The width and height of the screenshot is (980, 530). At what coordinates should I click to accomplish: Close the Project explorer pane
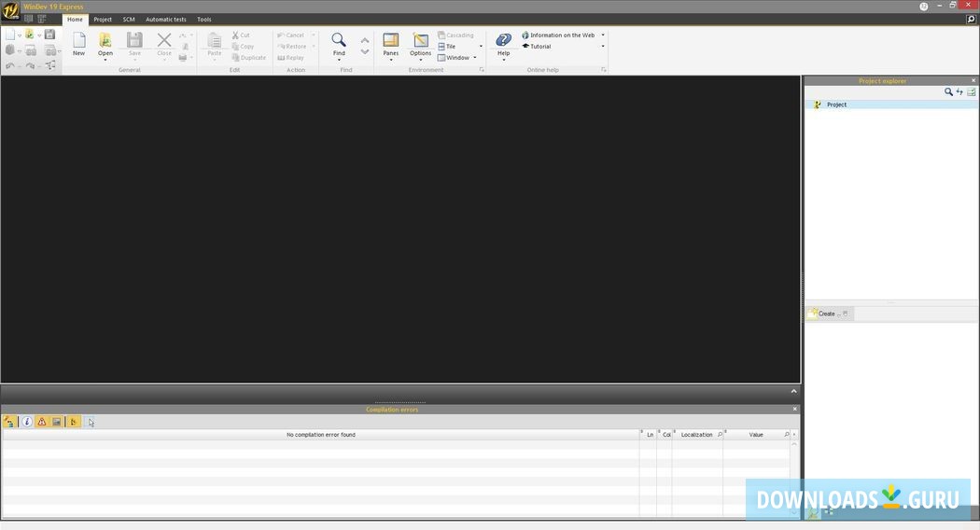(973, 80)
